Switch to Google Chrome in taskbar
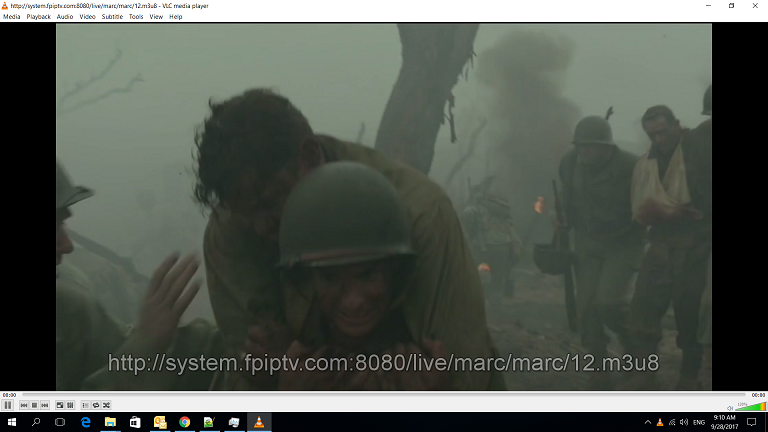This screenshot has width=768, height=432. pos(185,422)
